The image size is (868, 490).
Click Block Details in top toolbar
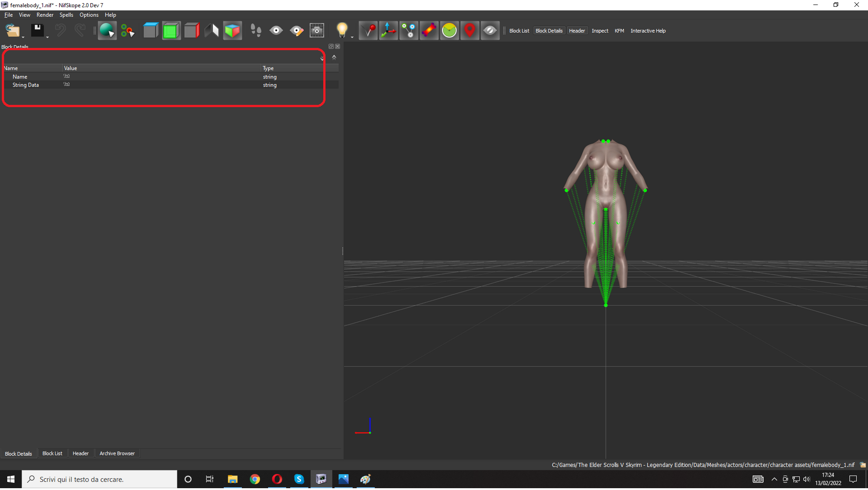click(549, 31)
